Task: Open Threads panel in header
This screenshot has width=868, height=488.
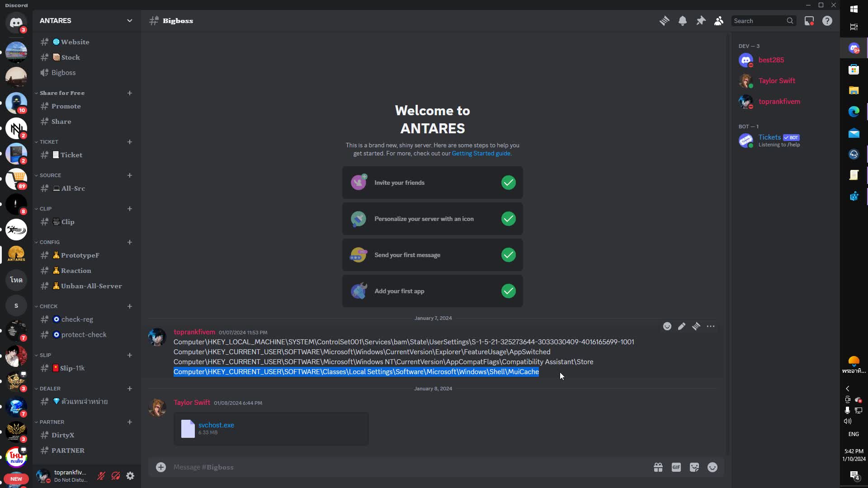Action: coord(664,21)
